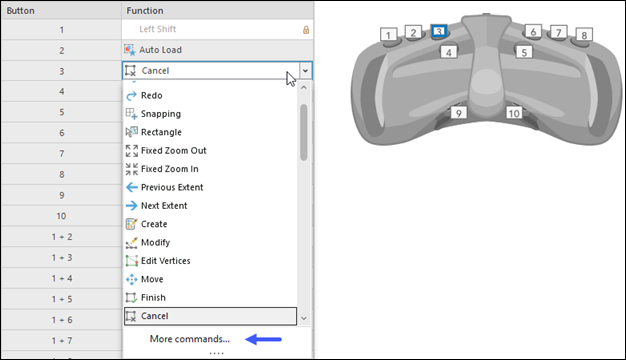Open More commands... link
The image size is (626, 360).
[190, 339]
